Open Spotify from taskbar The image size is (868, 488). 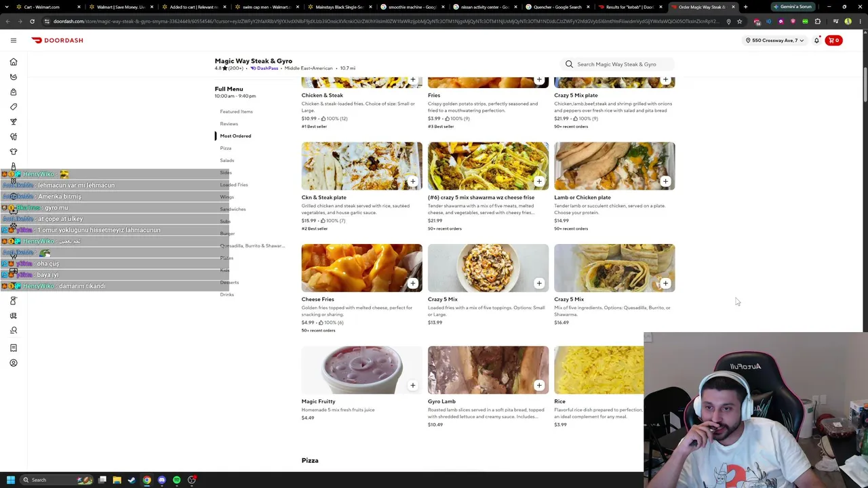click(176, 480)
